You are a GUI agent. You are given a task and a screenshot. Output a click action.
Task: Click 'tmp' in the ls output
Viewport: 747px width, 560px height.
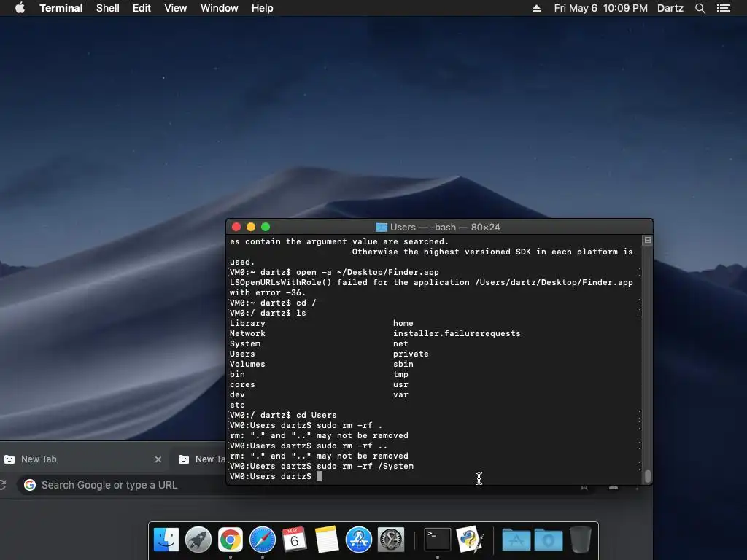[x=400, y=374]
